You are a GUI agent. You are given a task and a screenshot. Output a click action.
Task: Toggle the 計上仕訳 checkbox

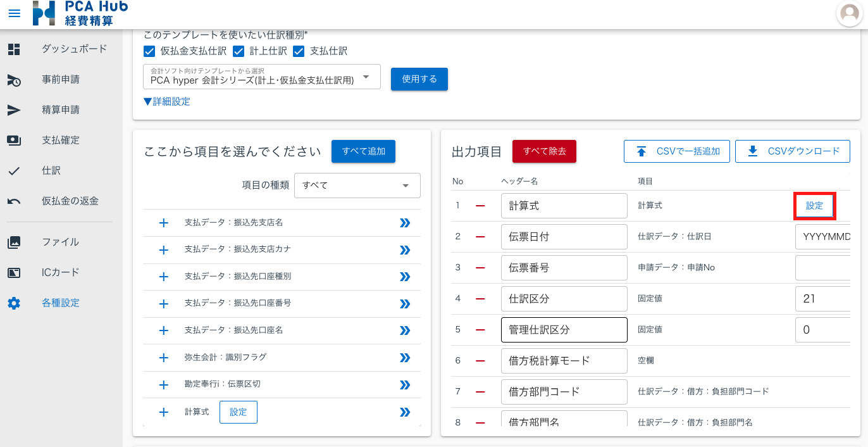[239, 51]
